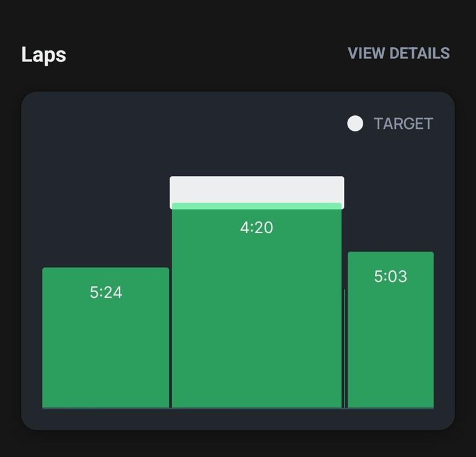Click the white TARGET legend dot
Image resolution: width=476 pixels, height=457 pixels.
[x=355, y=123]
